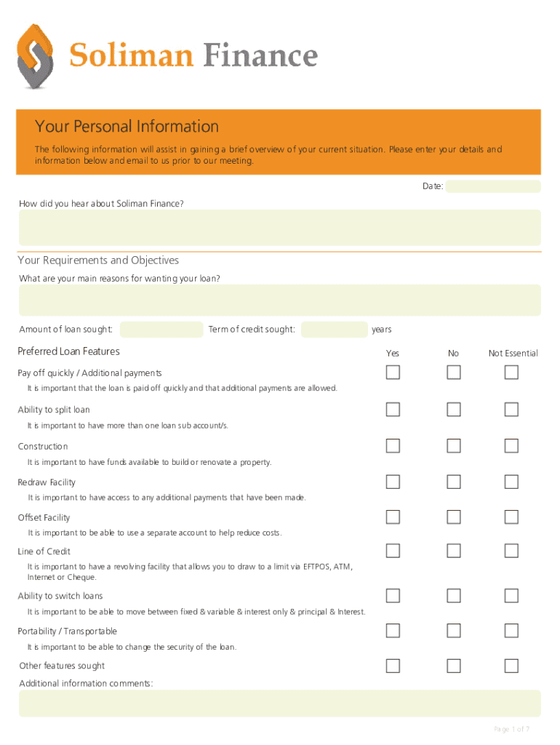Click the Additional information comments box
560x745 pixels.
coord(279,703)
